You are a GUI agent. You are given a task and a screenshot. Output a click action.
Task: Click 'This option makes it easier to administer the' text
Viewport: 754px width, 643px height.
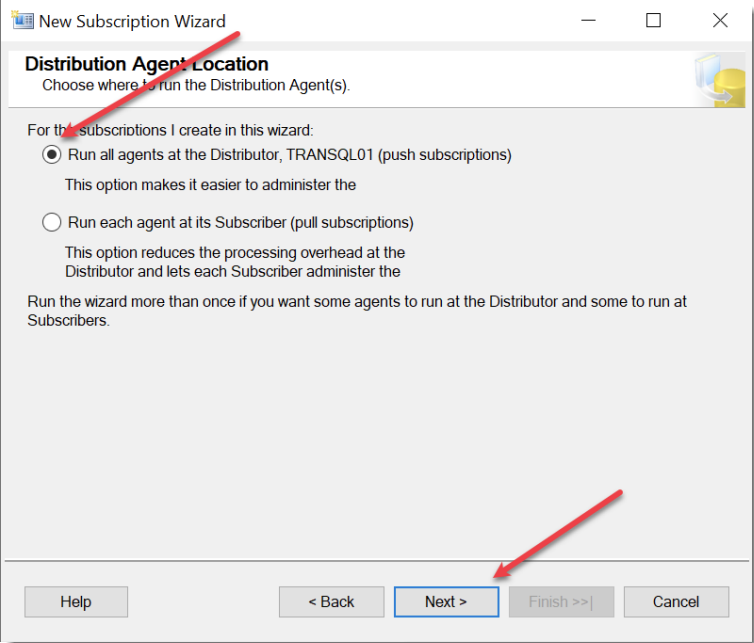click(210, 185)
